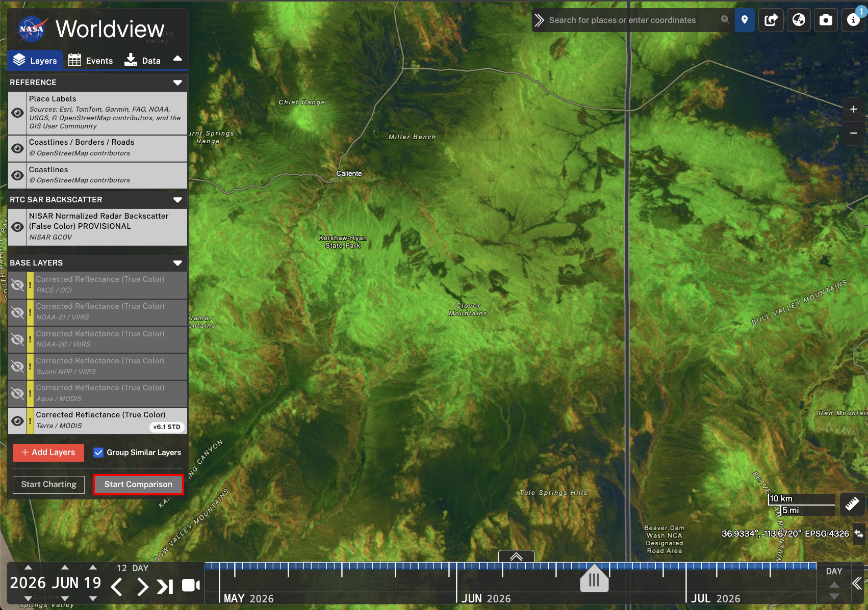Click warning icon on NOAA-20 VIIRS layer

[x=30, y=339]
